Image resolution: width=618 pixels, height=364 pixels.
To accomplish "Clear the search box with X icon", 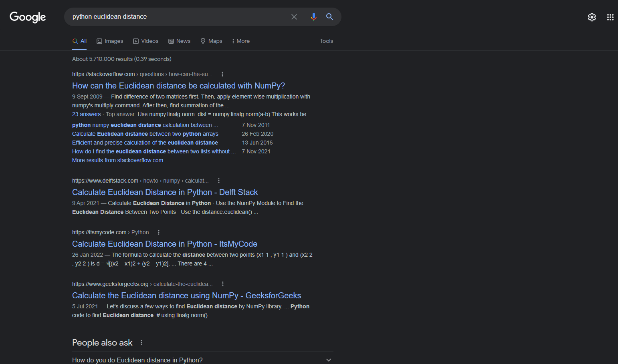I will coord(294,17).
